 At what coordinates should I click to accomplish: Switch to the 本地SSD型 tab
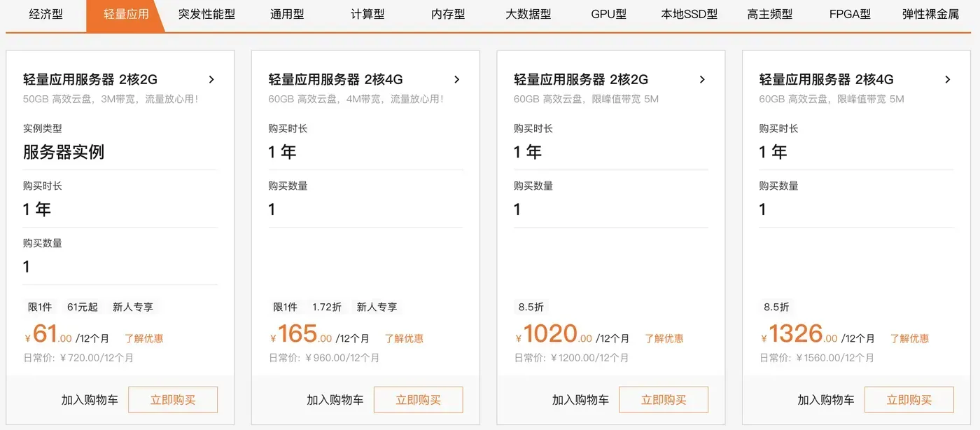tap(688, 14)
